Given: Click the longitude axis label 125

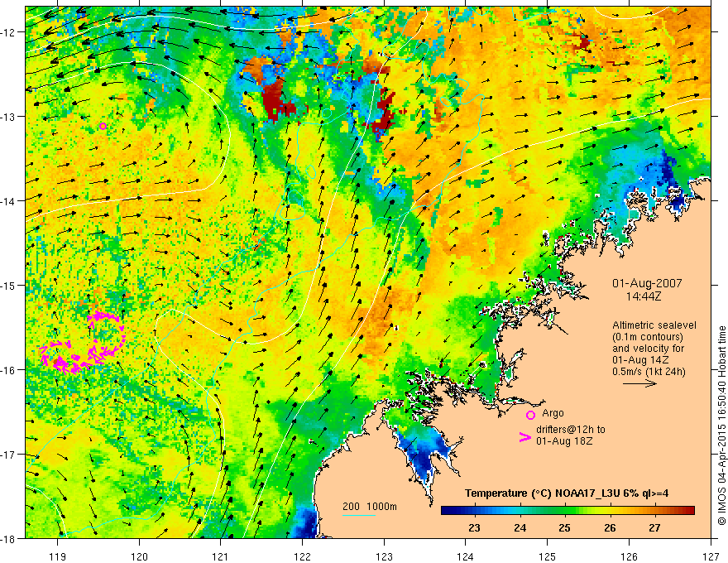Looking at the screenshot, I should point(548,557).
